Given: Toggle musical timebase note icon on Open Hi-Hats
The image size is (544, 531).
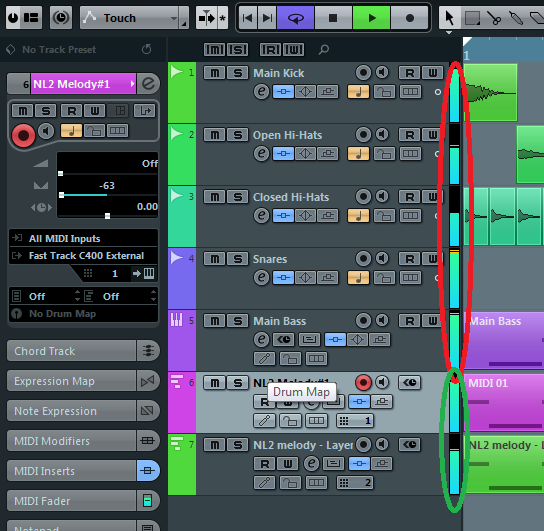Looking at the screenshot, I should pyautogui.click(x=358, y=154).
